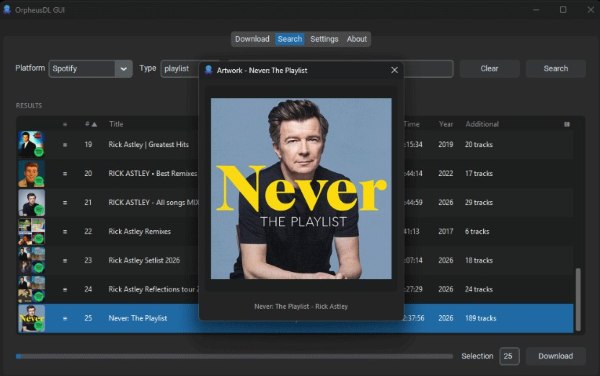Click year 2022 in row 20
This screenshot has height=376, width=600.
coord(446,173)
